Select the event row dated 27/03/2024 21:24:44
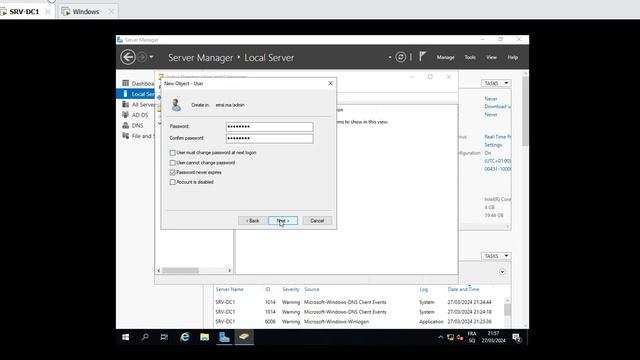640x360 pixels. pyautogui.click(x=359, y=302)
